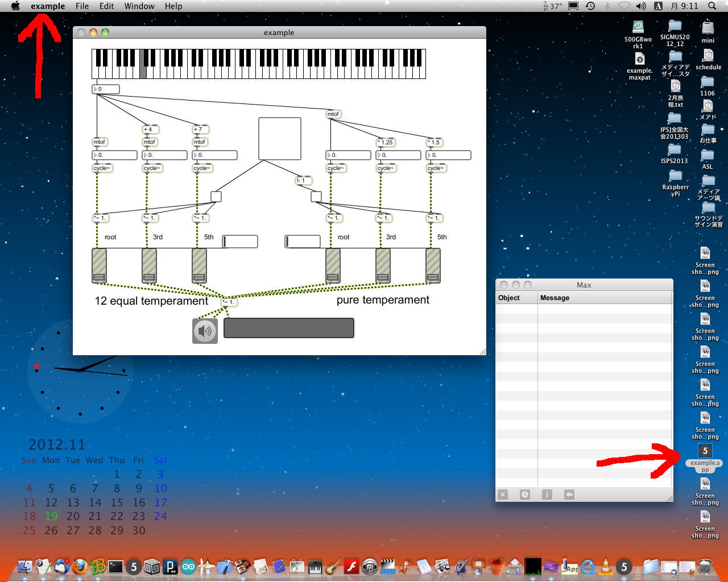
Task: Open the Trash in the dock
Action: 705,566
